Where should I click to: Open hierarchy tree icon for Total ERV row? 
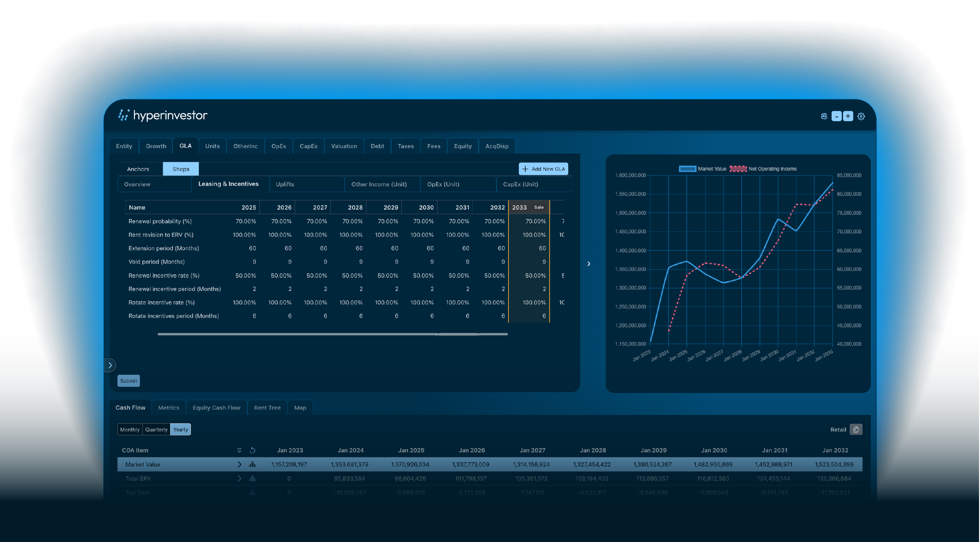pos(252,479)
